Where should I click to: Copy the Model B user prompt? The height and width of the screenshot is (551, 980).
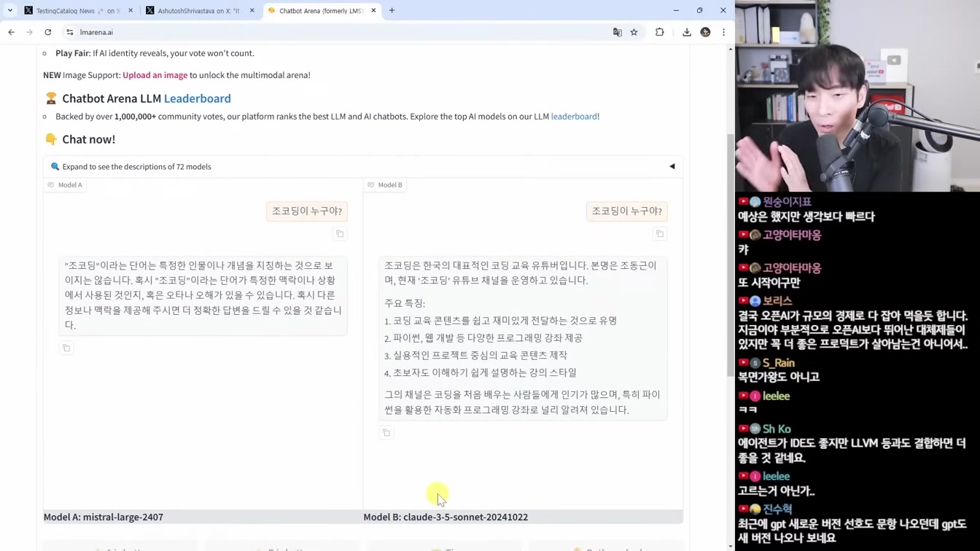tap(660, 234)
